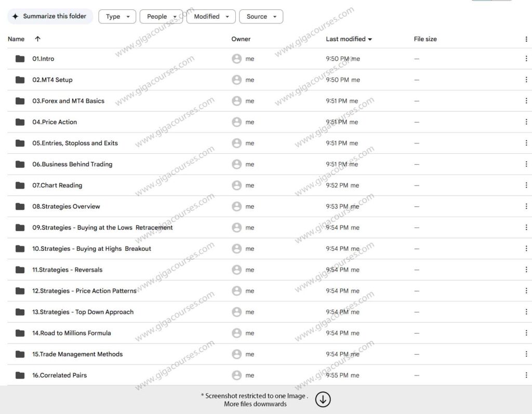Click the folder icon for 01.Intro
532x414 pixels.
[20, 59]
